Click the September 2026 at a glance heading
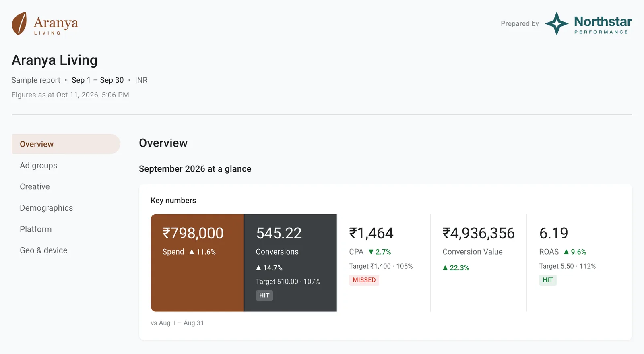Screen dimensions: 644x354 195,169
